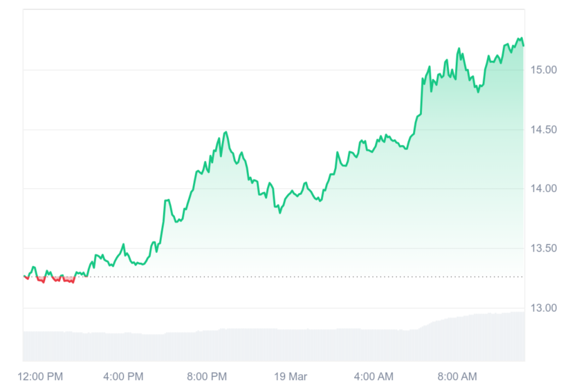Click the 15.00 price axis label
This screenshot has height=392, width=588.
(543, 70)
